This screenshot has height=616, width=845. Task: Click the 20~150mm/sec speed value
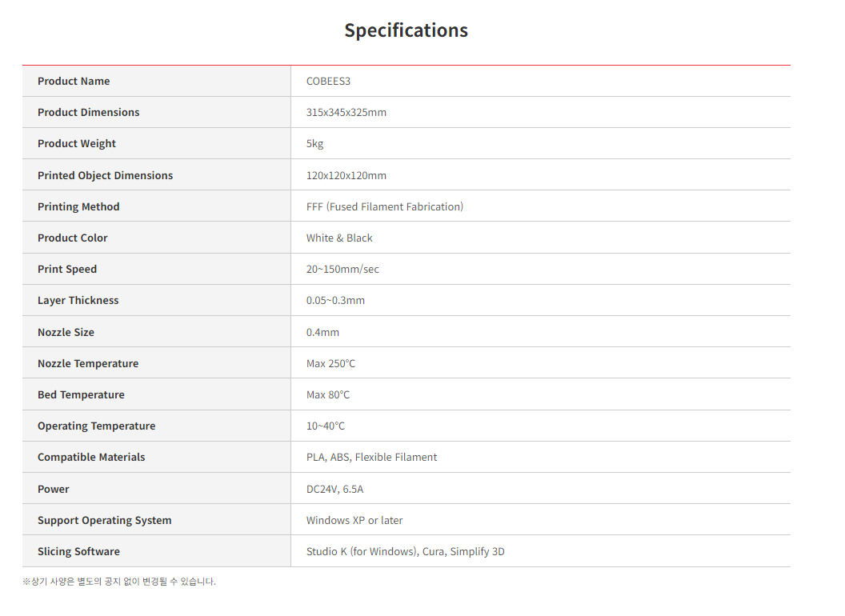click(342, 269)
